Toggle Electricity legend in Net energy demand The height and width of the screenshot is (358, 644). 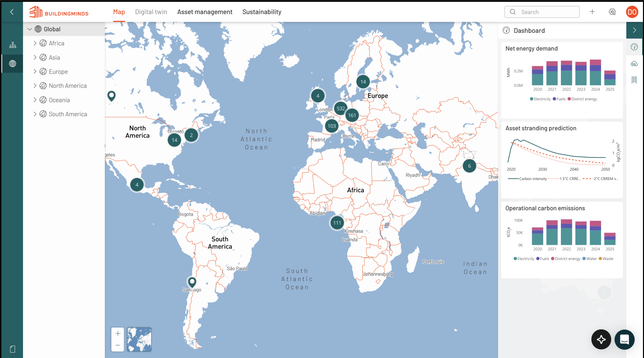click(x=540, y=99)
